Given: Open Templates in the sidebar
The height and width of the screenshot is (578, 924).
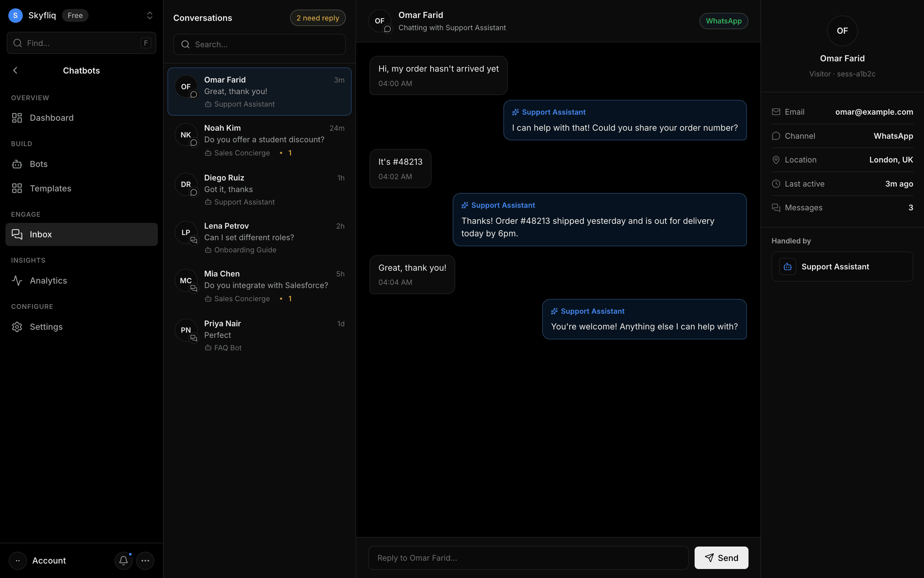Looking at the screenshot, I should 81,188.
